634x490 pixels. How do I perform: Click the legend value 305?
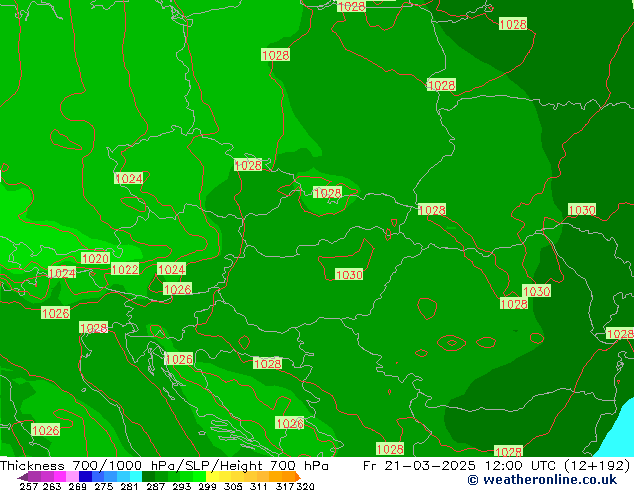coord(233,486)
